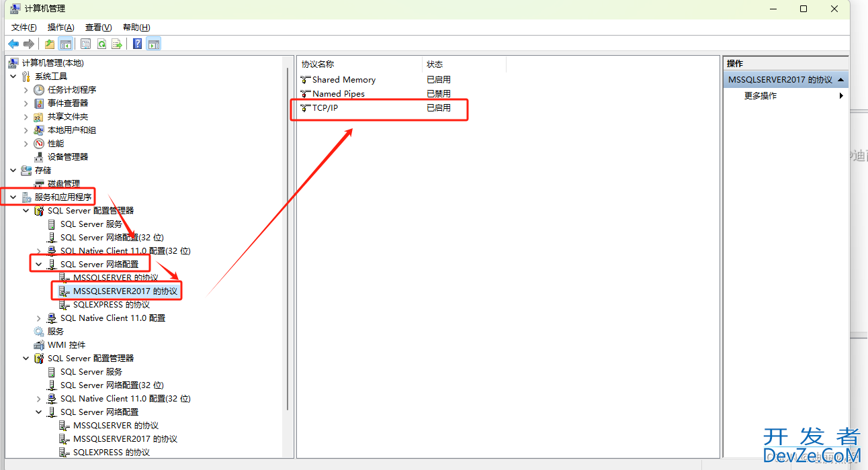Viewport: 868px width, 470px height.
Task: Select the 性能 monitor icon
Action: [40, 143]
